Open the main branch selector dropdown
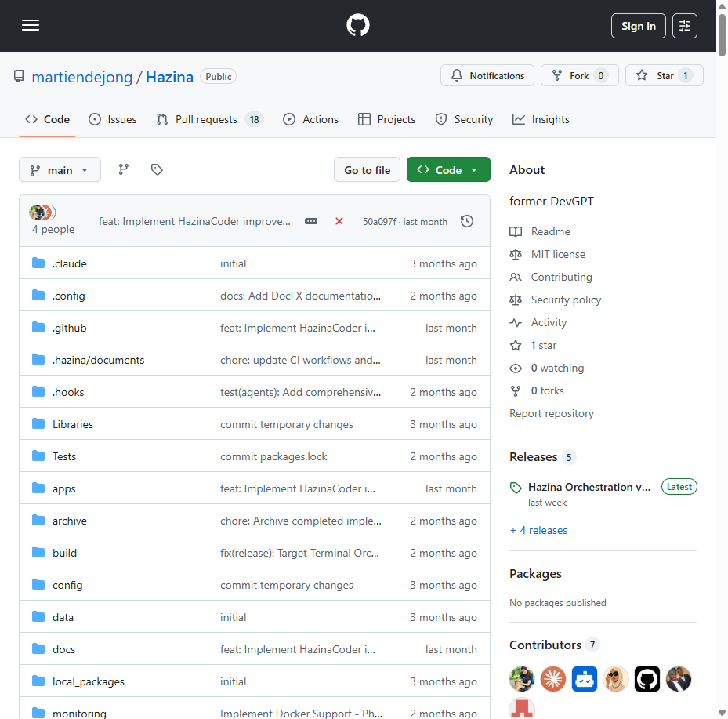Screen dimensions: 728x719 click(x=60, y=170)
